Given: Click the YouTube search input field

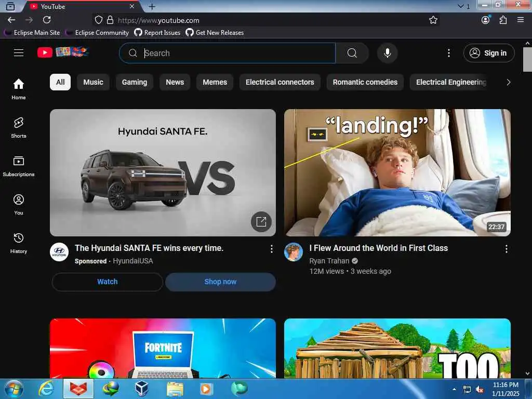Looking at the screenshot, I should (228, 53).
